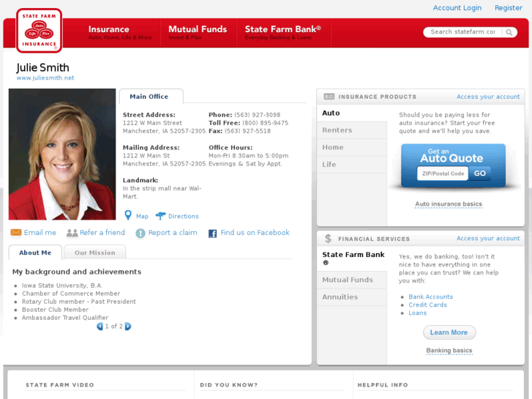
Task: Open the Credit Cards link
Action: pos(427,305)
